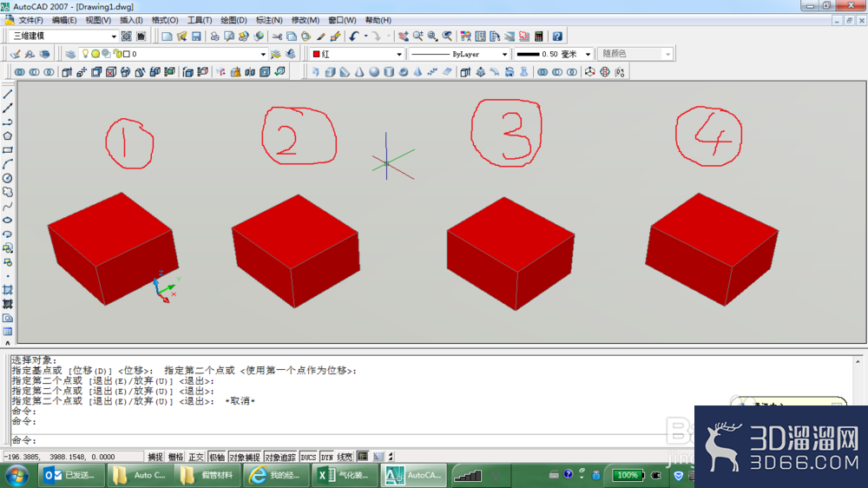Switch to Internet Explorer 我的经 taskbar button
Viewport: 868px width, 488px height.
(x=276, y=475)
